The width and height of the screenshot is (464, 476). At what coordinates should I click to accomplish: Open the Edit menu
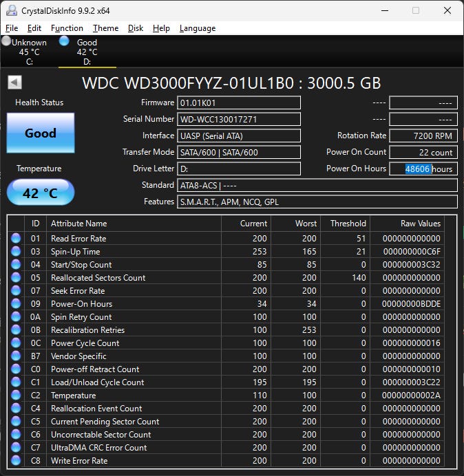click(x=34, y=28)
